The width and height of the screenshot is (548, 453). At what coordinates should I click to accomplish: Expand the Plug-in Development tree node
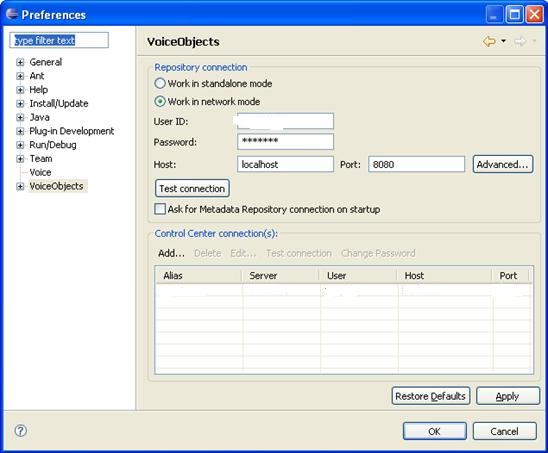click(20, 131)
